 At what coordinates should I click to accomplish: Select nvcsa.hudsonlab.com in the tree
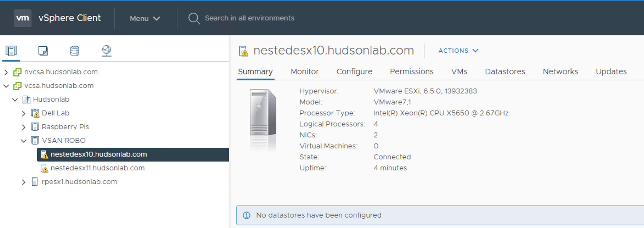[x=61, y=72]
